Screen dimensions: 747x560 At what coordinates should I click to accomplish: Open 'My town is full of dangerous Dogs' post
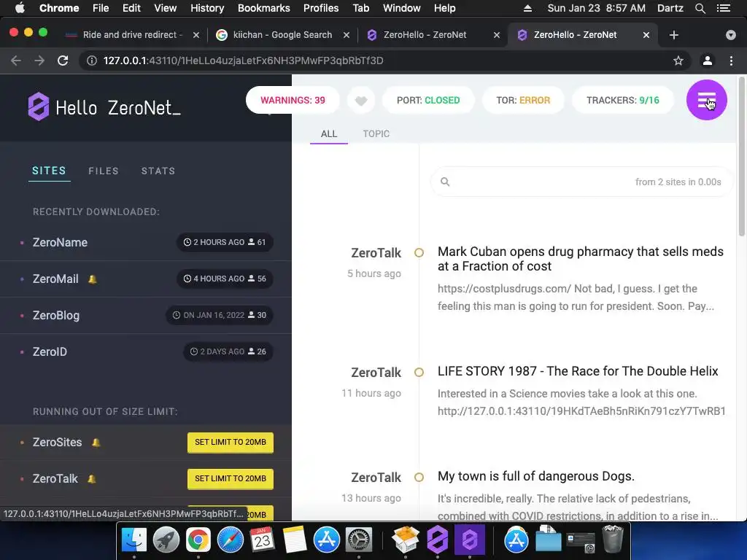pos(536,476)
